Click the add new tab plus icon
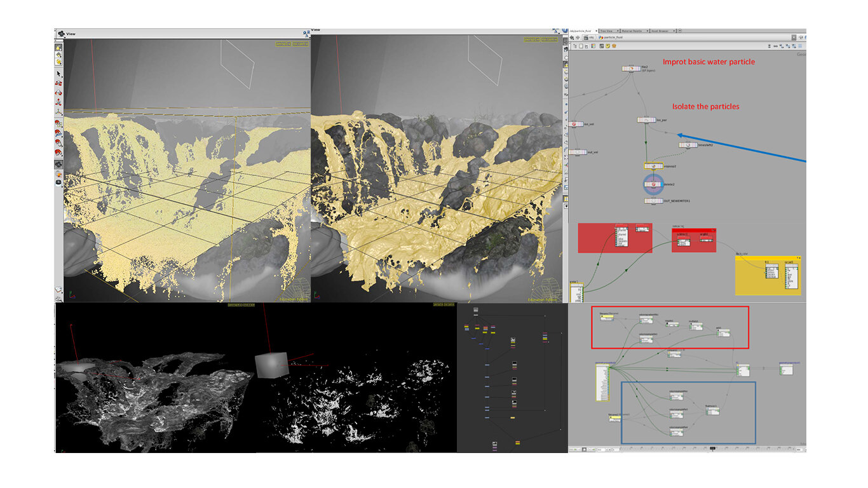Viewport: 868px width, 488px height. tap(680, 30)
